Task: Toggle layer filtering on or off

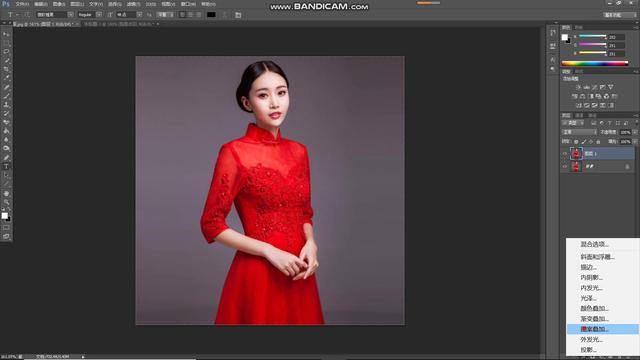Action: (636, 123)
